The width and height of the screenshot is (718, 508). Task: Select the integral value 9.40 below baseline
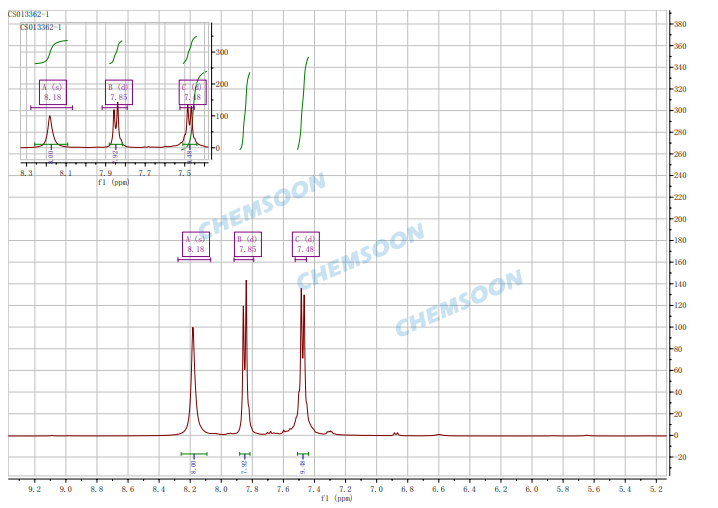point(303,465)
